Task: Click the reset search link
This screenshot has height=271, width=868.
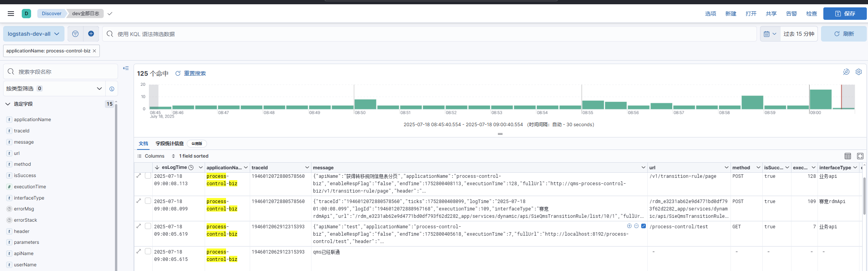Action: pos(195,73)
